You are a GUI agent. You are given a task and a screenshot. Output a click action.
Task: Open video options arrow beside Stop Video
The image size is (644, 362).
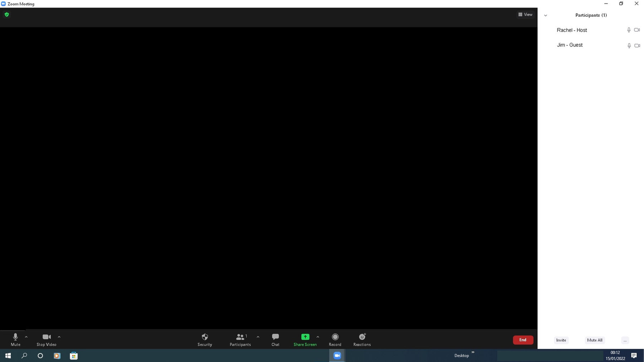[x=59, y=337]
